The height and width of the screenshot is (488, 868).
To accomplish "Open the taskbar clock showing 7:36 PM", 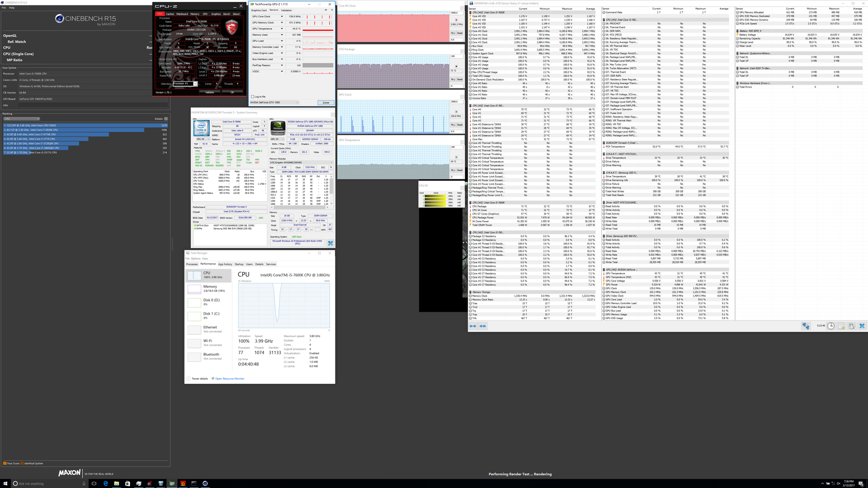I will 849,483.
